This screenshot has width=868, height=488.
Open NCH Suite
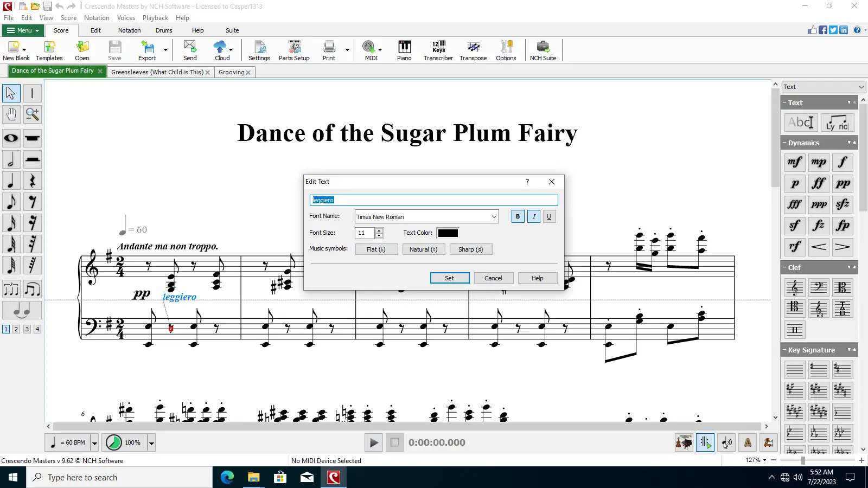tap(543, 50)
